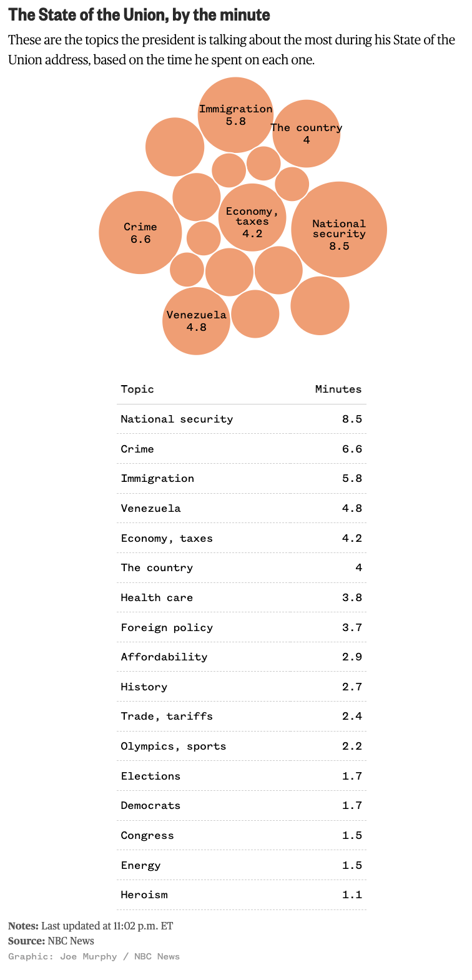
Task: Select the Venezuela 4.8 bubble
Action: pyautogui.click(x=196, y=321)
